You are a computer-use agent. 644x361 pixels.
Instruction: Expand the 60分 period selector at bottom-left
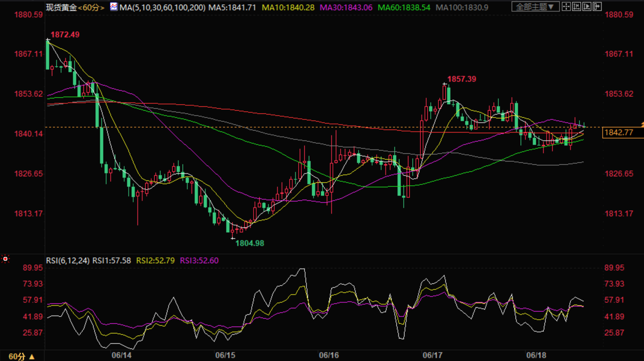[x=21, y=356]
